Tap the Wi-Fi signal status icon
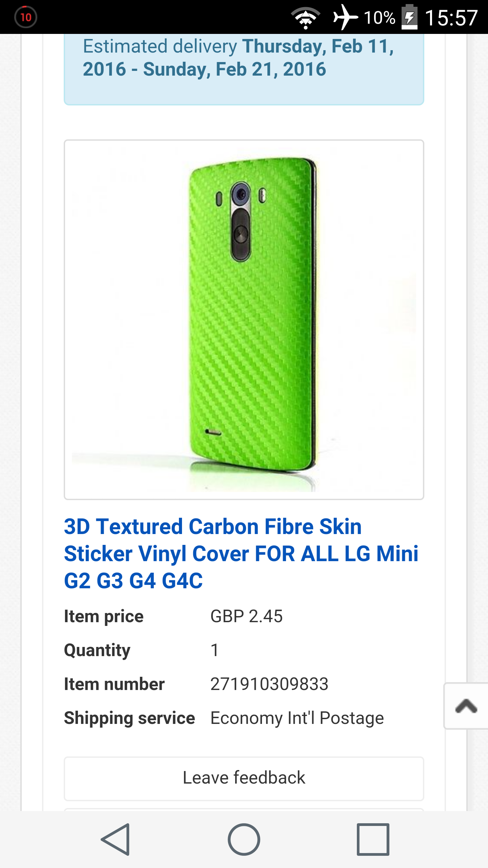This screenshot has height=868, width=488. point(306,18)
